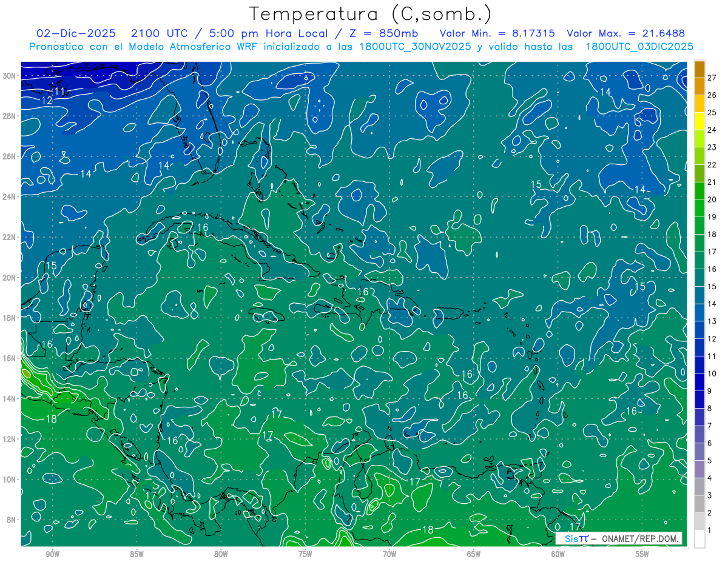Click the '80W' longitude axis label
The height and width of the screenshot is (562, 728).
[221, 555]
